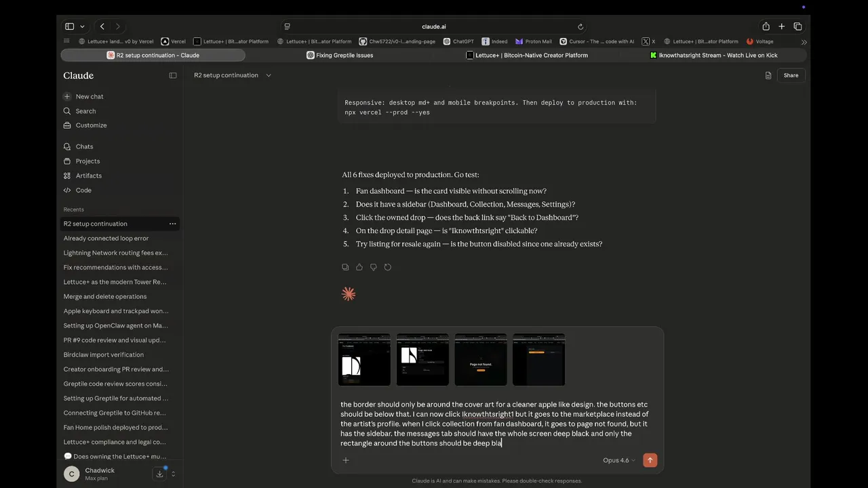
Task: Open the Safari share icon in toolbar
Action: 766,26
